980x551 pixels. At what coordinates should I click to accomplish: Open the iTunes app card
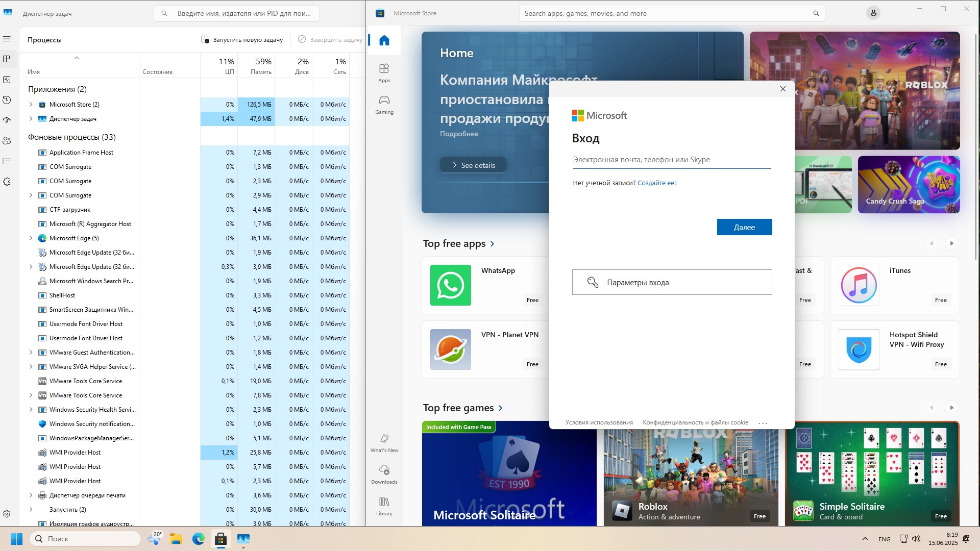click(895, 285)
